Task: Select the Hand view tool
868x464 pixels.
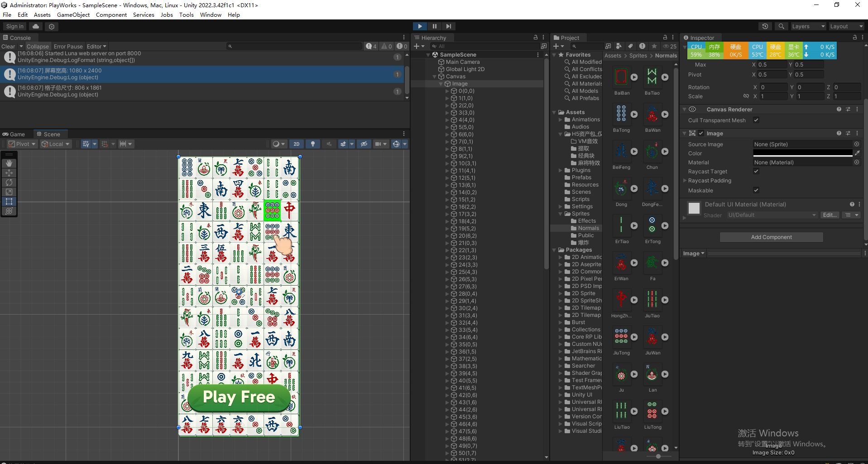Action: point(9,163)
